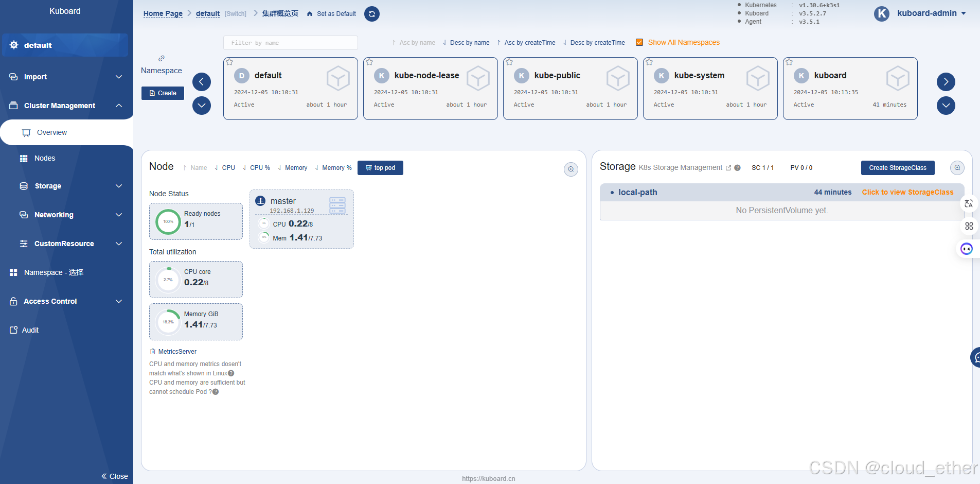The image size is (980, 484).
Task: Sort nodes by Memory
Action: (292, 168)
